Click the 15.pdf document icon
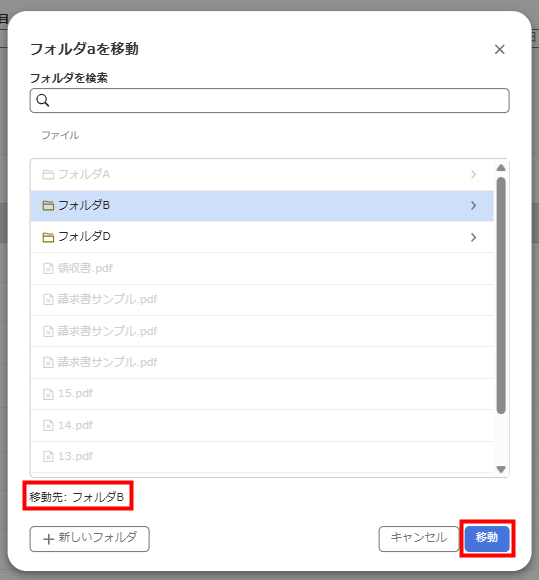The image size is (539, 580). click(48, 394)
